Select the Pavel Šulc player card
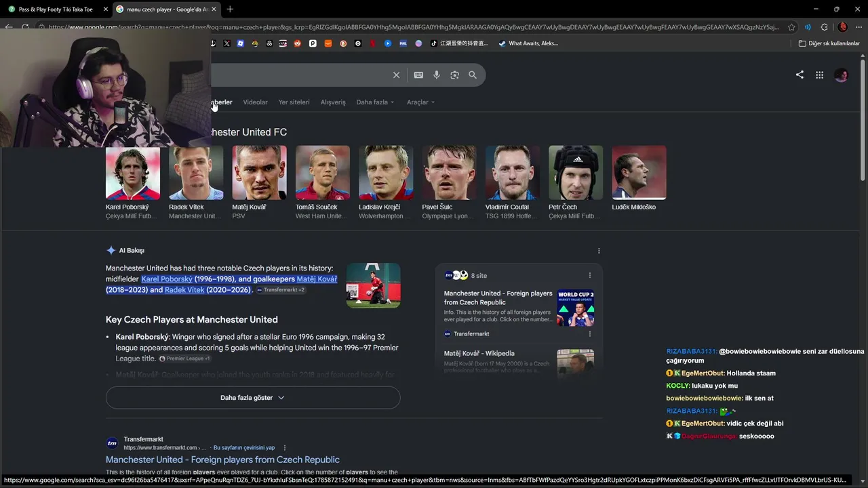 click(x=449, y=183)
